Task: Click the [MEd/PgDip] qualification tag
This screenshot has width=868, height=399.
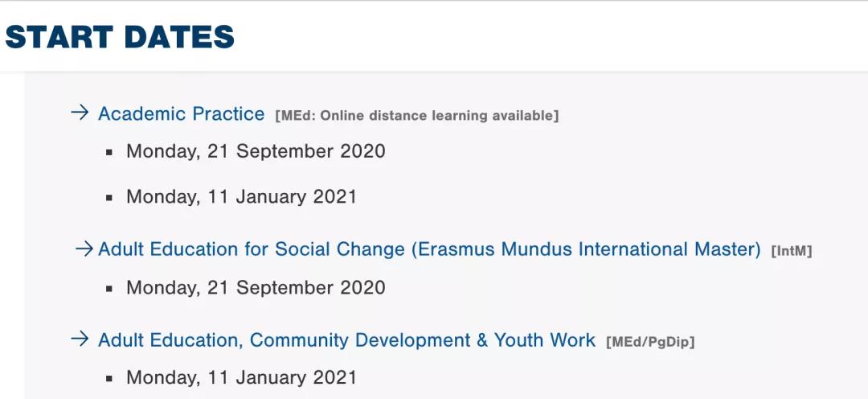Action: click(650, 342)
